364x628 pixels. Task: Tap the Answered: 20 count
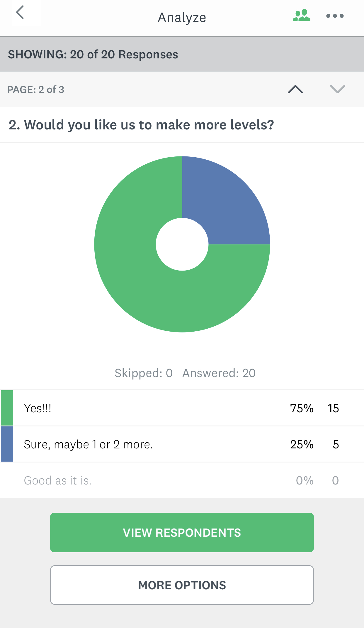pos(219,373)
